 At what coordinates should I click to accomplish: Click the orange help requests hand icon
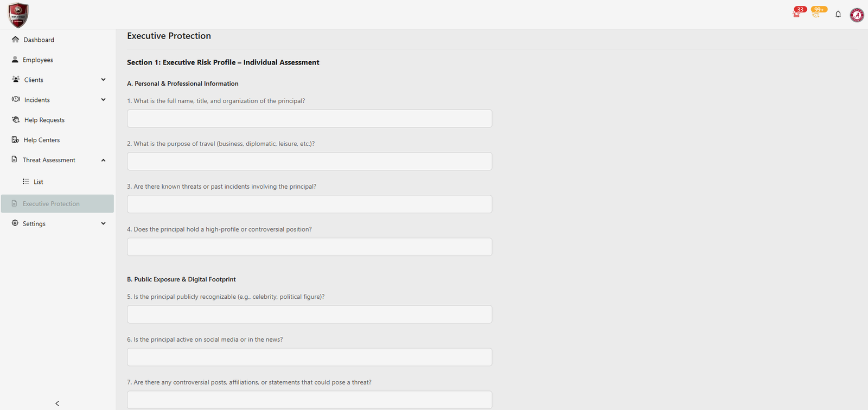816,14
